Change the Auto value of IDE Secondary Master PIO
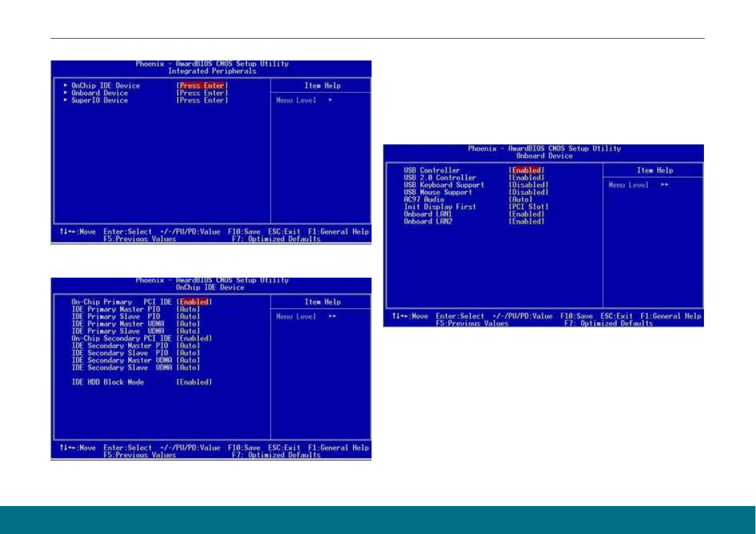This screenshot has width=756, height=534. (188, 345)
